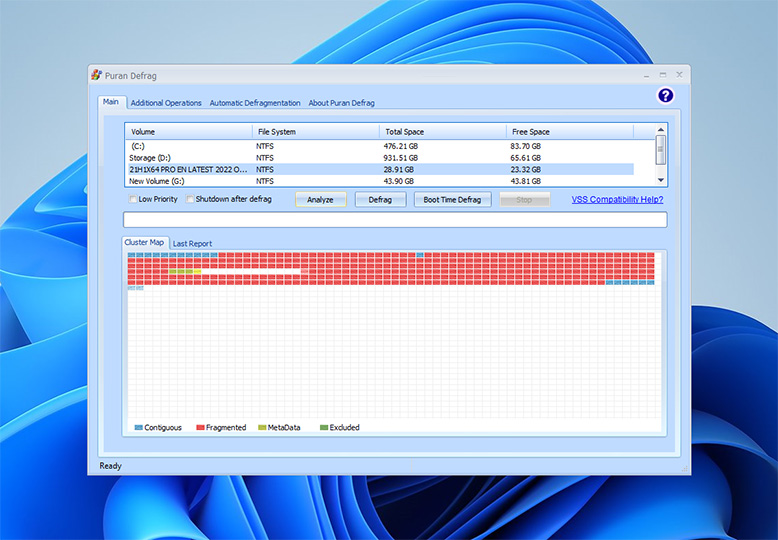778x540 pixels.
Task: Click the Ready status bar text
Action: 110,466
